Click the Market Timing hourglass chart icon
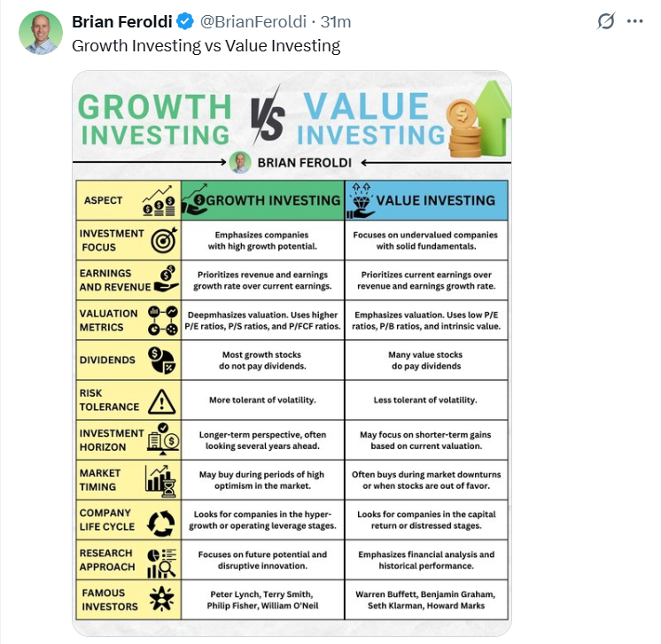 coord(160,481)
